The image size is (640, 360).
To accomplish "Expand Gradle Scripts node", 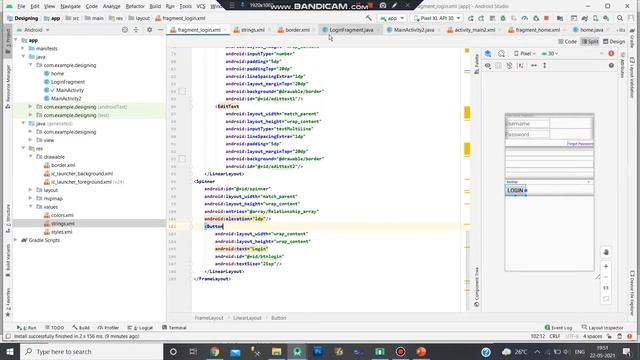I will pyautogui.click(x=16, y=240).
